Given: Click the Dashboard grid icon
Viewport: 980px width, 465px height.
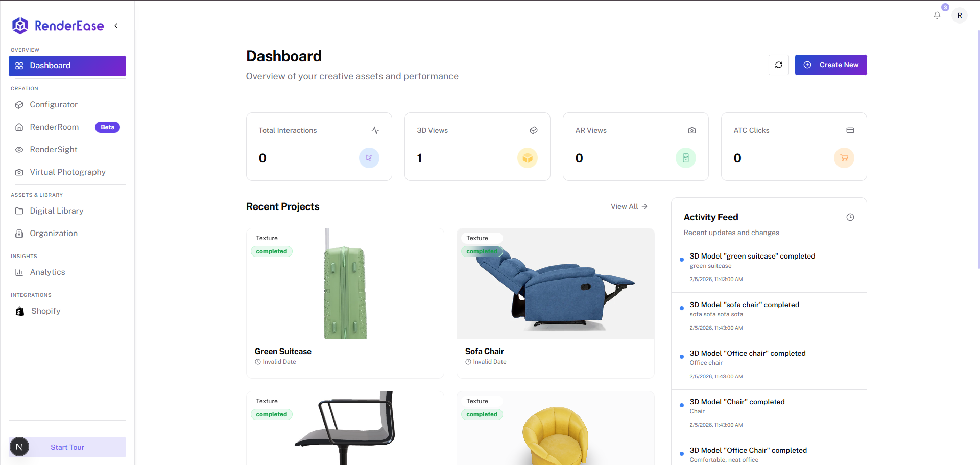Looking at the screenshot, I should [x=19, y=66].
